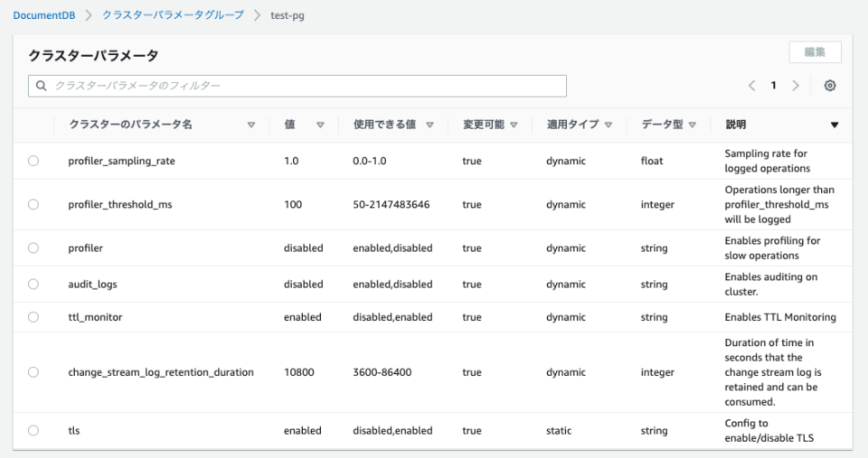Click the クラスターパラメータ panel heading
The image size is (868, 458).
click(93, 55)
